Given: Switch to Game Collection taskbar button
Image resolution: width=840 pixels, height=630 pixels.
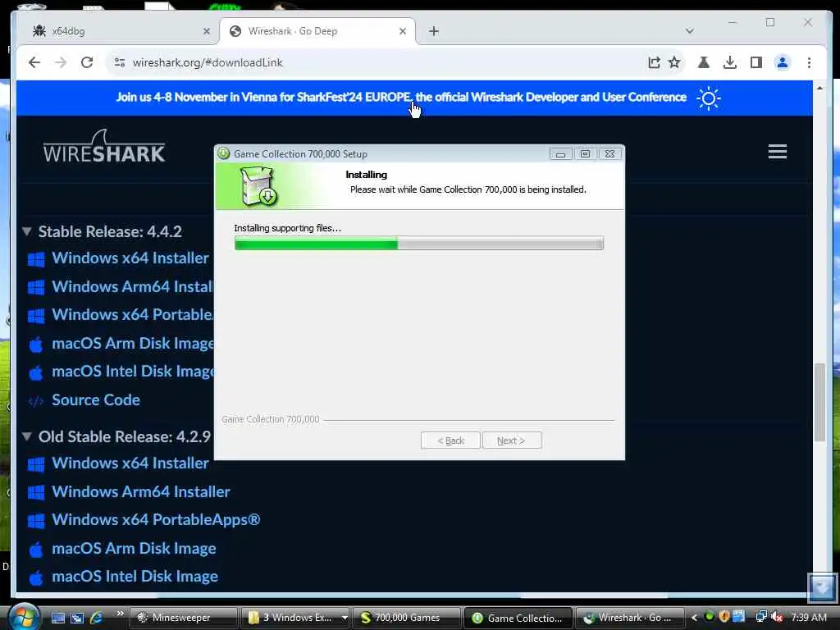Looking at the screenshot, I should (518, 618).
